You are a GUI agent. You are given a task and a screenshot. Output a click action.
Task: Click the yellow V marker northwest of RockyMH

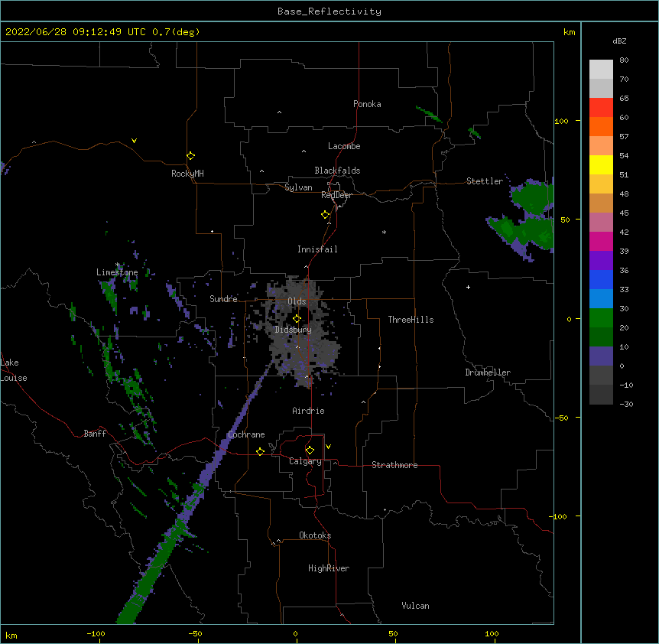(x=134, y=141)
